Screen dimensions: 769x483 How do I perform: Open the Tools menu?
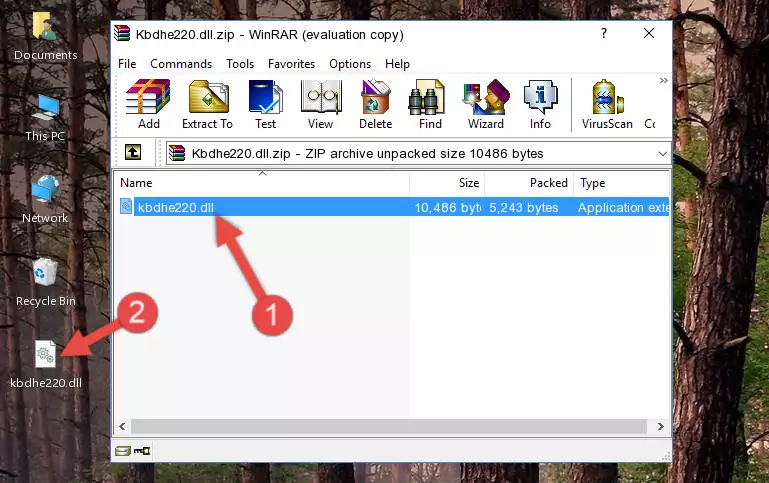coord(240,64)
